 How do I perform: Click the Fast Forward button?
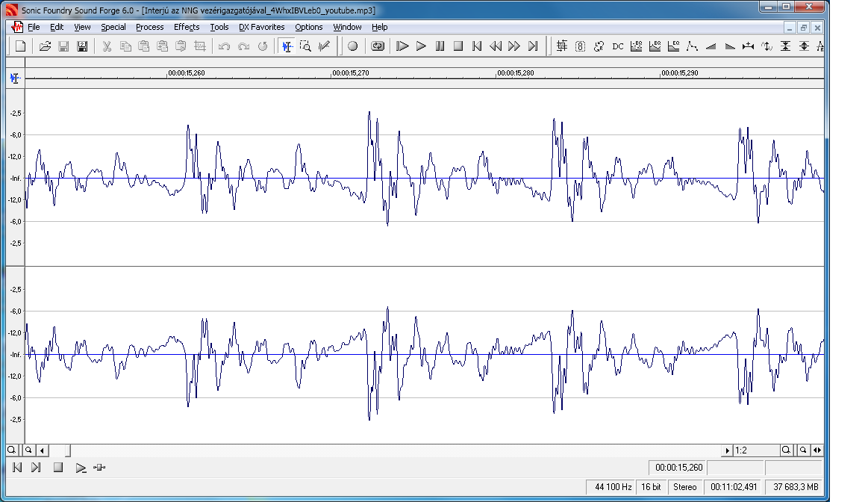pyautogui.click(x=514, y=46)
